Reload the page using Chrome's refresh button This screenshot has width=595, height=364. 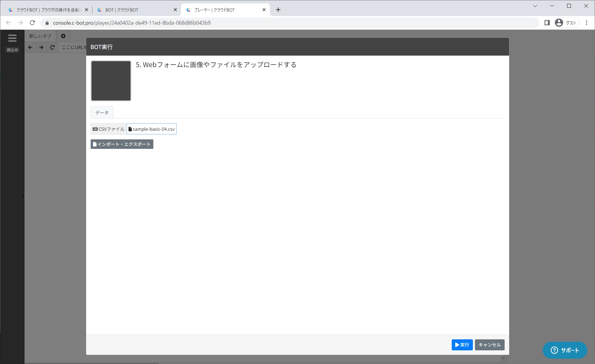click(32, 23)
